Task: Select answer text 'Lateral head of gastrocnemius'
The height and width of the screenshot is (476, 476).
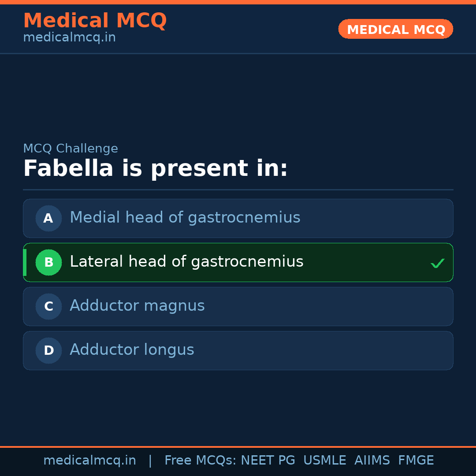Action: 186,262
